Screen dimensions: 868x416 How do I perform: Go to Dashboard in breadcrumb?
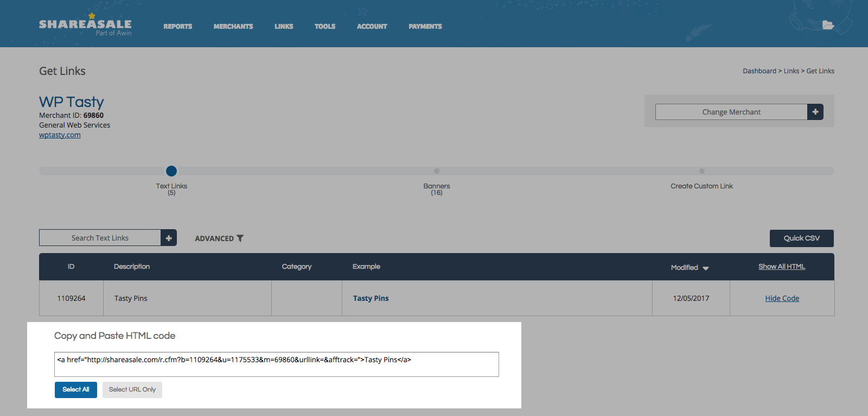click(x=759, y=71)
